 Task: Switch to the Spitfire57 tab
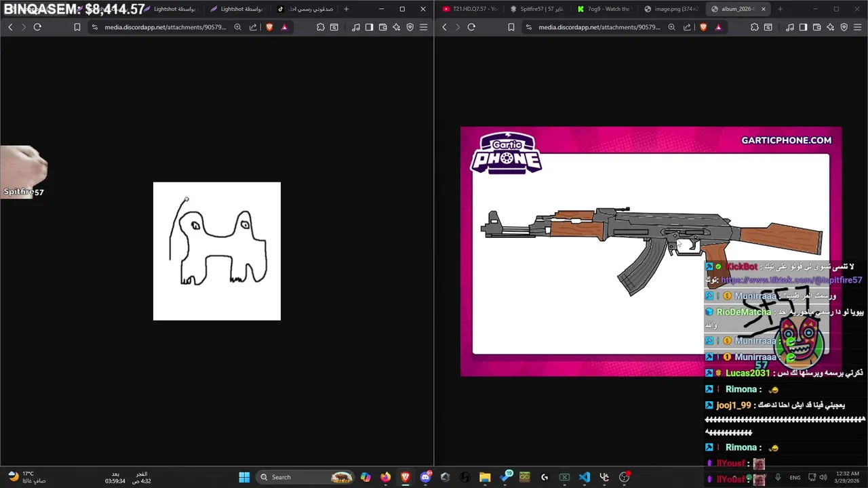[536, 9]
